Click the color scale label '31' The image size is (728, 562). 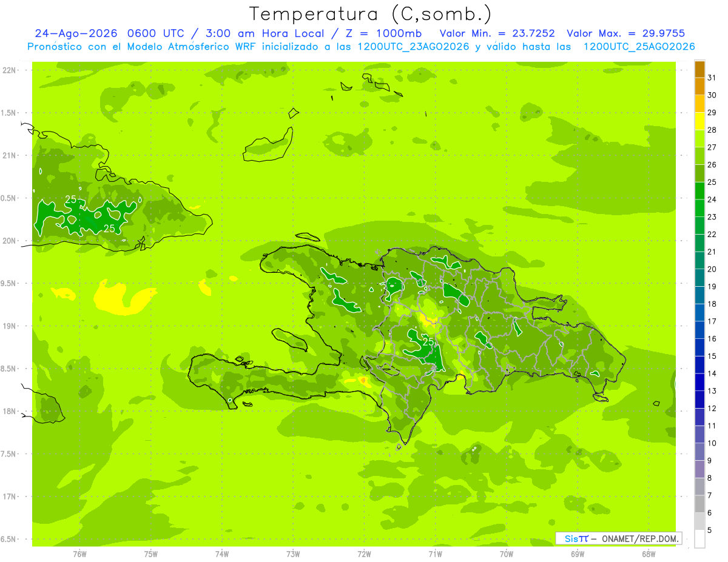pyautogui.click(x=712, y=78)
